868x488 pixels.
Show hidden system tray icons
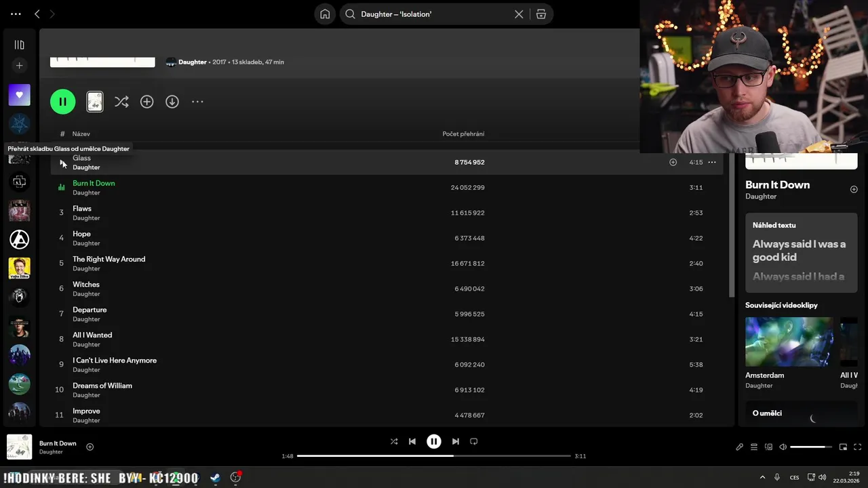coord(762,477)
